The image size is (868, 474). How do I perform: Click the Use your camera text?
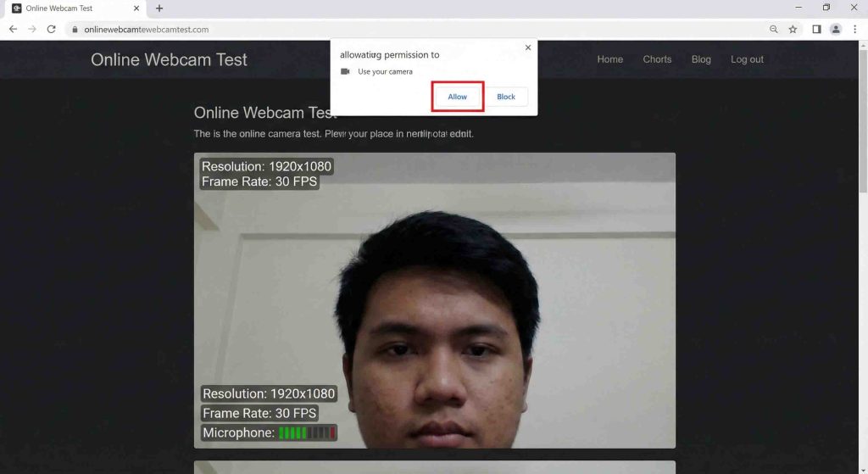385,71
